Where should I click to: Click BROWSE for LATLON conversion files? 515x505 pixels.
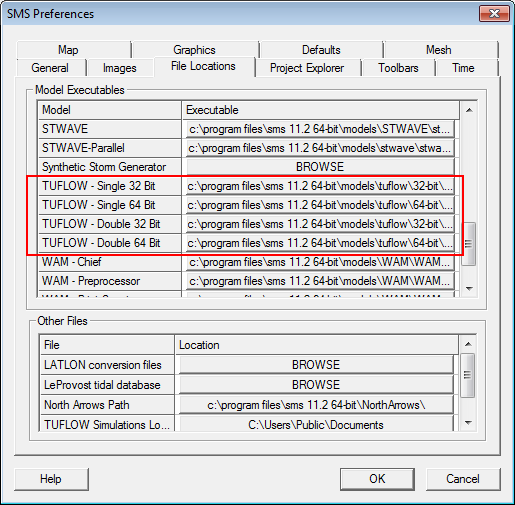point(316,365)
